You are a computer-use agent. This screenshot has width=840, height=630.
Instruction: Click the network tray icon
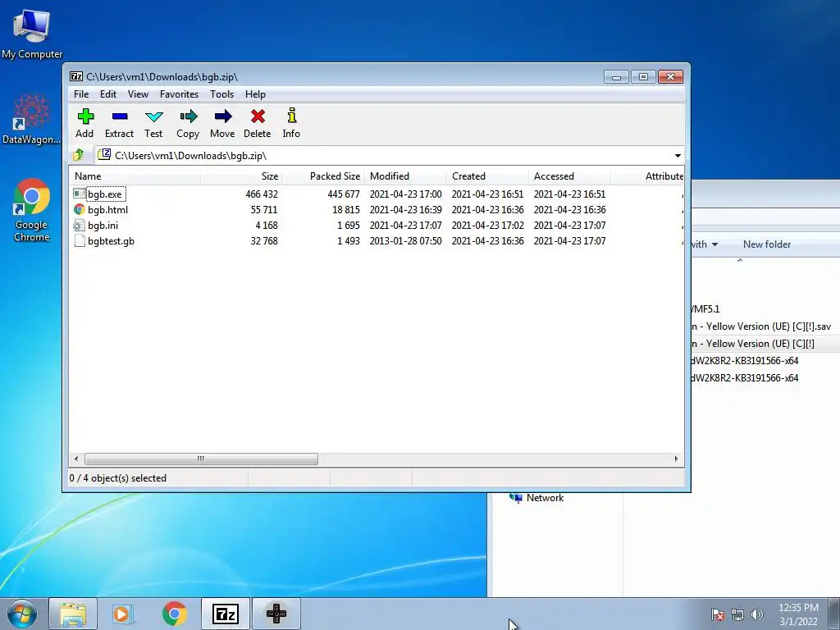(737, 614)
